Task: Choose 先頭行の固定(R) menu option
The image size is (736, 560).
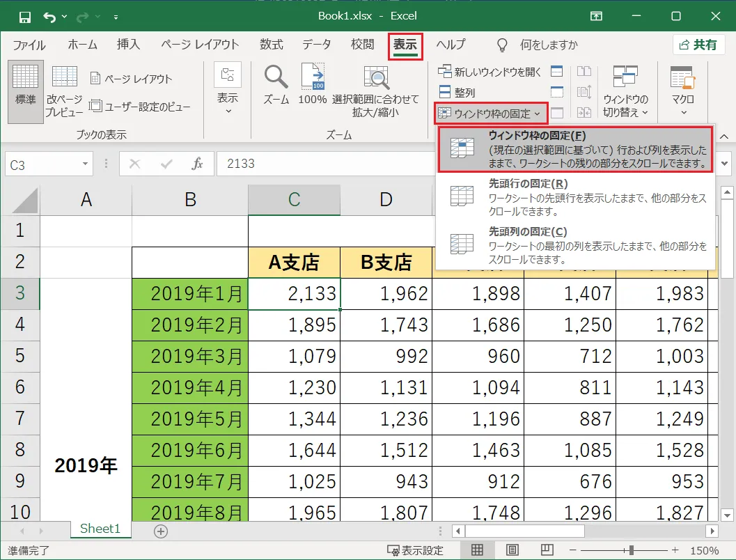Action: pyautogui.click(x=575, y=197)
